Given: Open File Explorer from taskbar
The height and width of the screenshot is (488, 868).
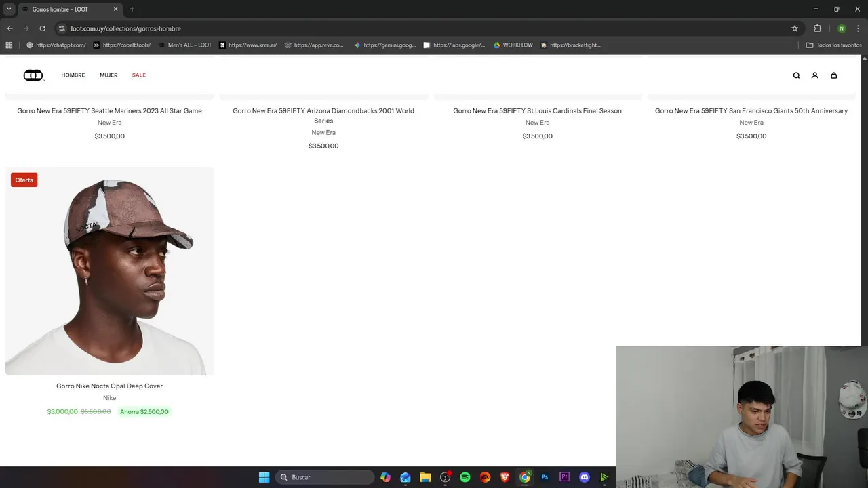Looking at the screenshot, I should tap(425, 477).
